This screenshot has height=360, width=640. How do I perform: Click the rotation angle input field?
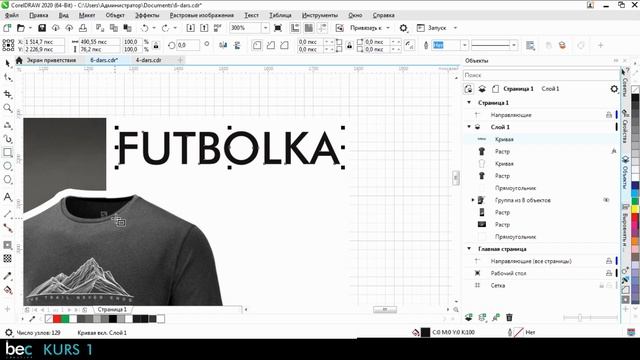point(188,45)
